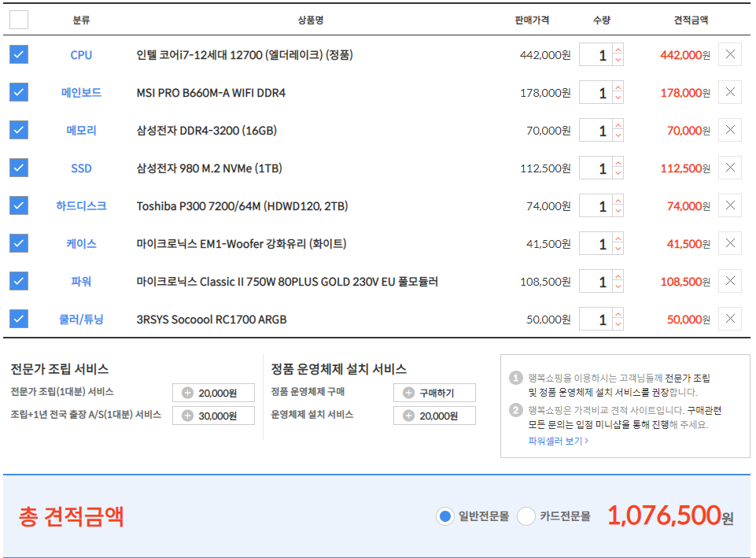This screenshot has height=558, width=756.
Task: Open the 파워셀러 보기 link
Action: coord(558,441)
